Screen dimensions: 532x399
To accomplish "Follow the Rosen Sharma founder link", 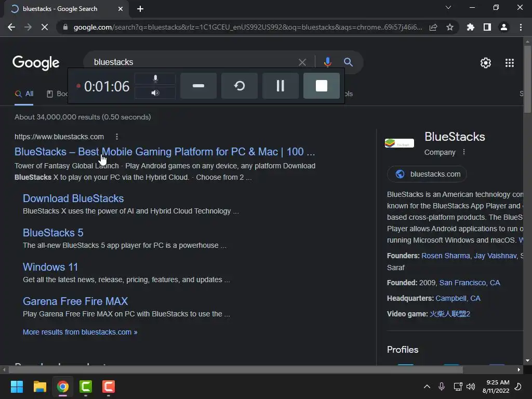I will point(445,256).
